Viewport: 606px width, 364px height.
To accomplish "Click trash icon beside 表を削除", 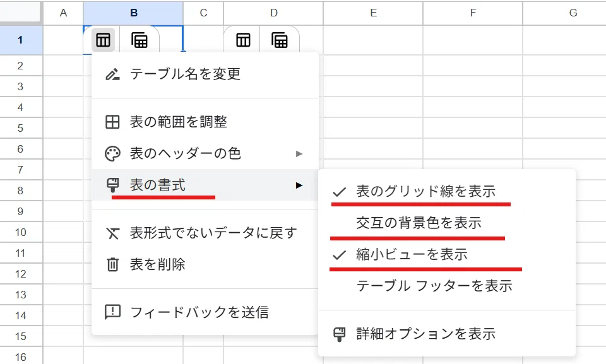I will coord(112,265).
